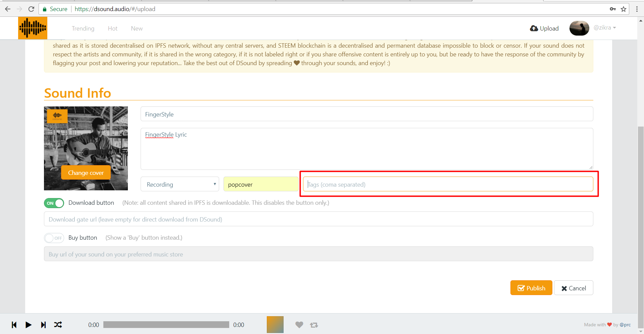
Task: Click the saved password key icon
Action: tap(613, 9)
